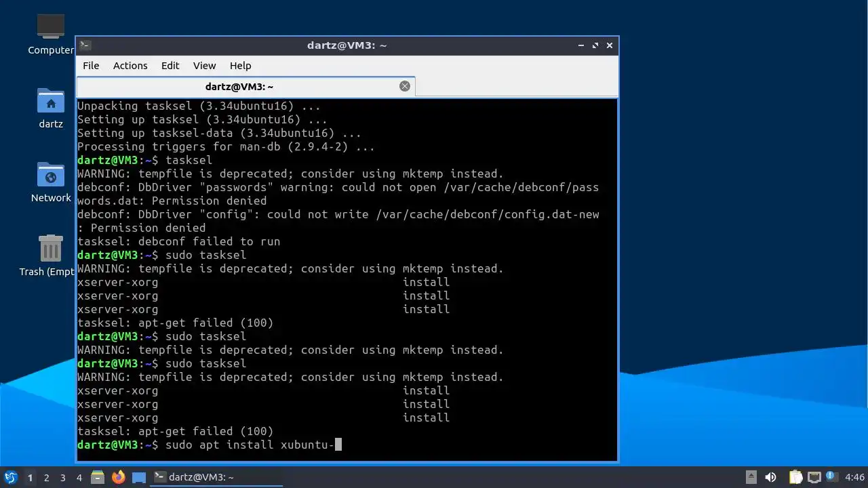Click the terminal window menu icon in titlebar

[x=85, y=45]
